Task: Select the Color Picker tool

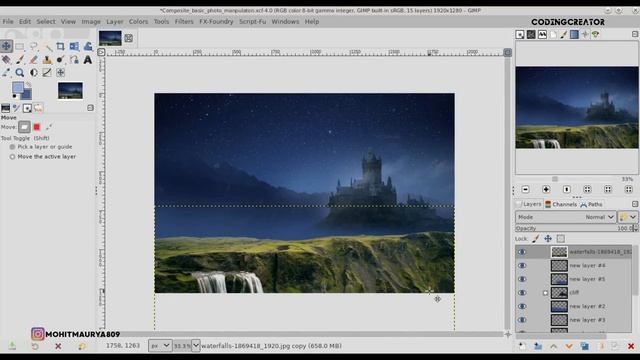Action: [x=6, y=73]
